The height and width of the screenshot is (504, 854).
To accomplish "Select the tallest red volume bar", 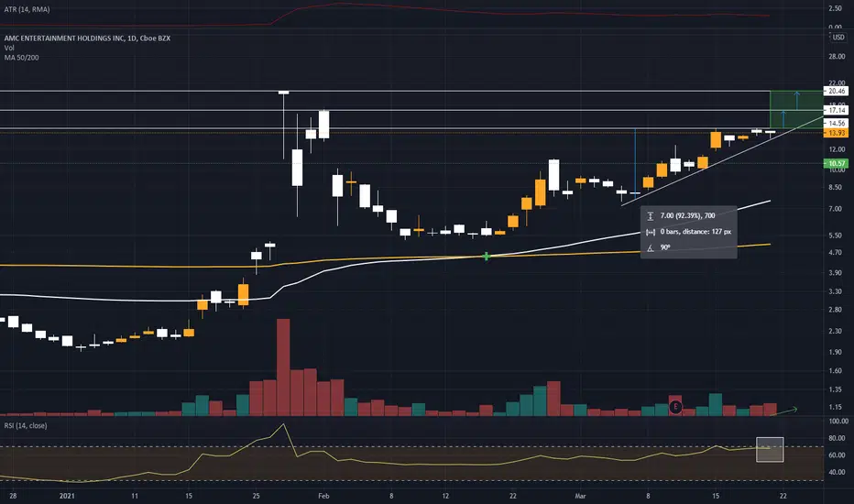I will tap(283, 367).
